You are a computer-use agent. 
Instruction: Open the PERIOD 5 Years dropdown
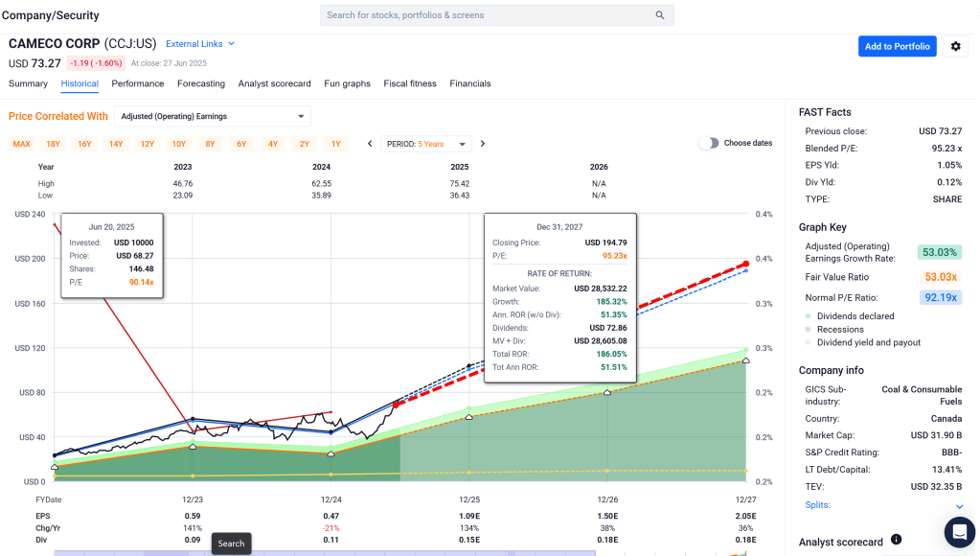click(x=427, y=144)
